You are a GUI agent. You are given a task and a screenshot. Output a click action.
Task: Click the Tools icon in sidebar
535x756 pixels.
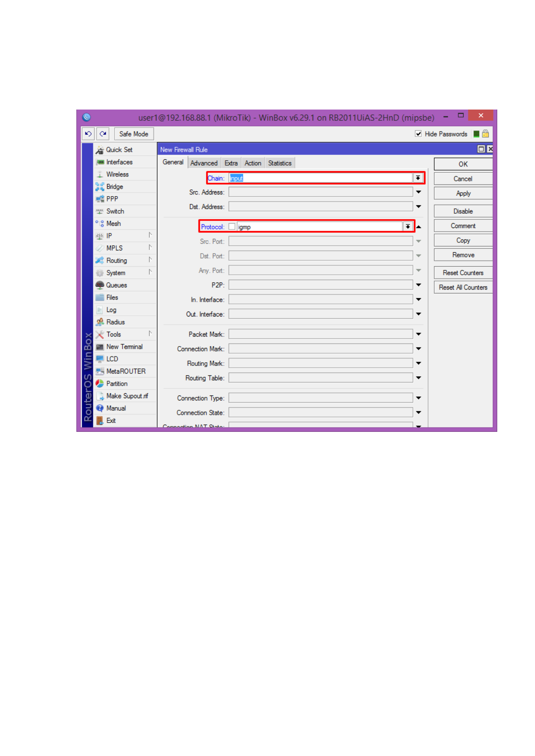pyautogui.click(x=100, y=334)
